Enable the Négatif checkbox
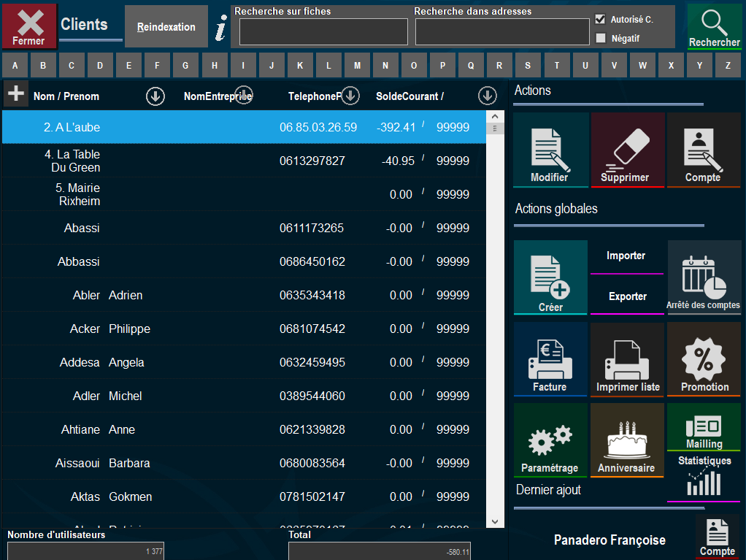 pyautogui.click(x=601, y=38)
